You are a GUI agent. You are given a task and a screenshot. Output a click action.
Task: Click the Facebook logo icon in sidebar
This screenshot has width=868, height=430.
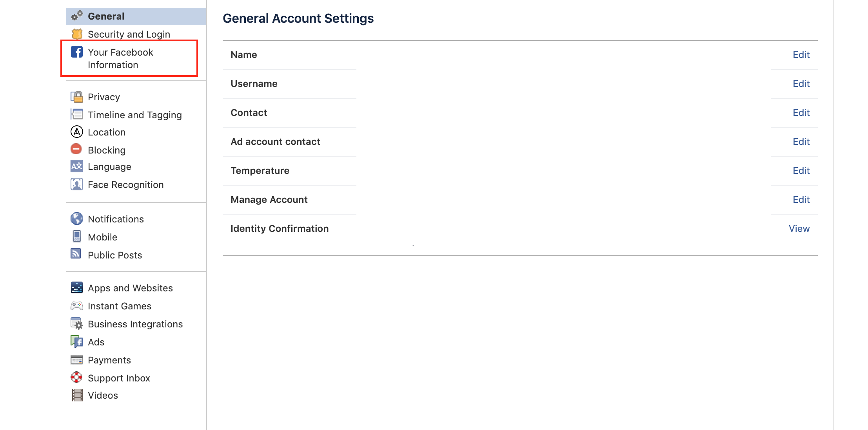pyautogui.click(x=77, y=52)
